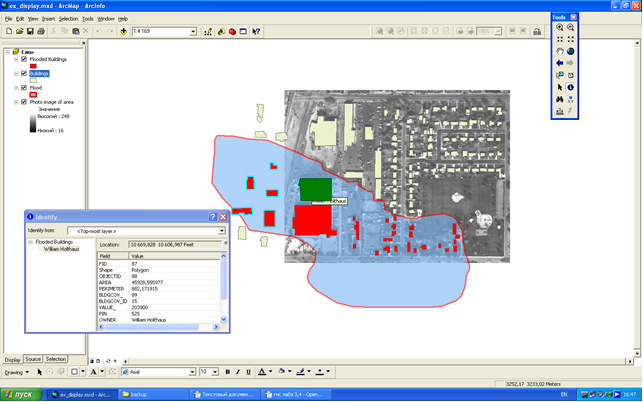The image size is (643, 402).
Task: Click the Add Data toolbar button
Action: 123,32
